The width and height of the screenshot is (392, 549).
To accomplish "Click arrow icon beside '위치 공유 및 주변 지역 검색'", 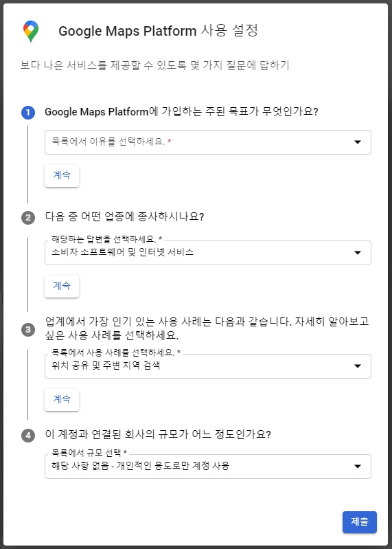I will [358, 366].
